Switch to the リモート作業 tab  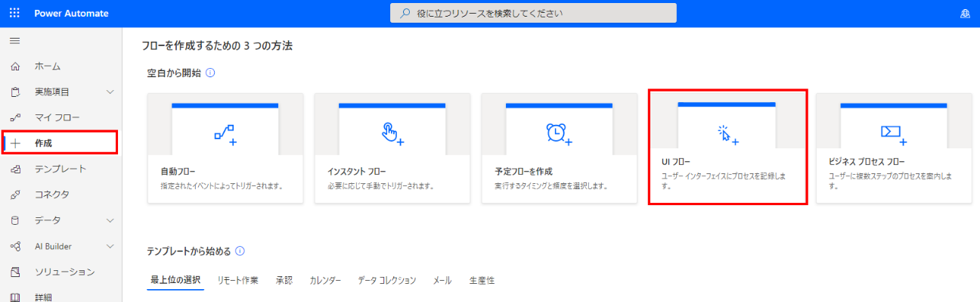tap(237, 280)
